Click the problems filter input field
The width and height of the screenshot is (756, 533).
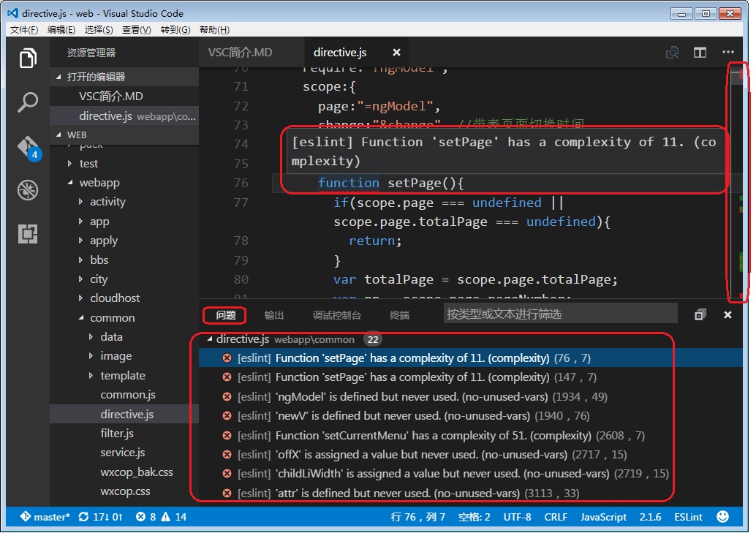pyautogui.click(x=560, y=314)
